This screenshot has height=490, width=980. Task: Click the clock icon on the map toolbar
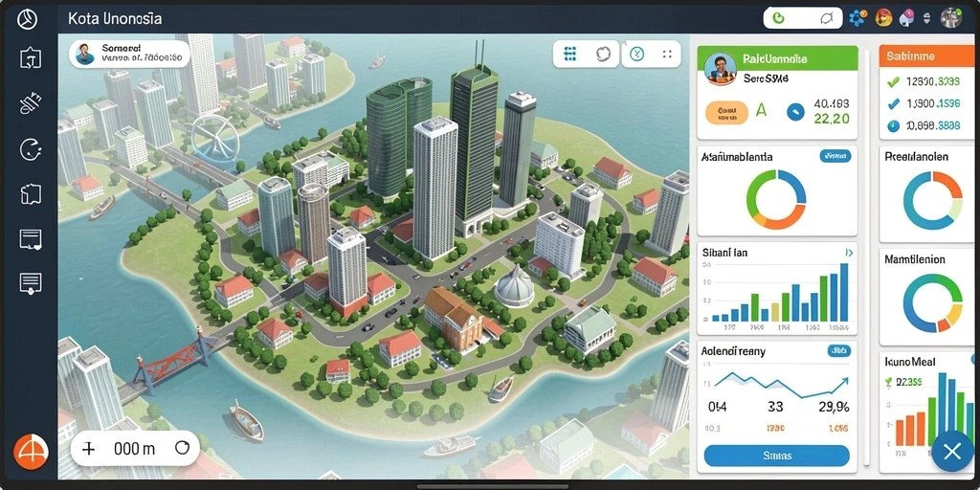636,55
